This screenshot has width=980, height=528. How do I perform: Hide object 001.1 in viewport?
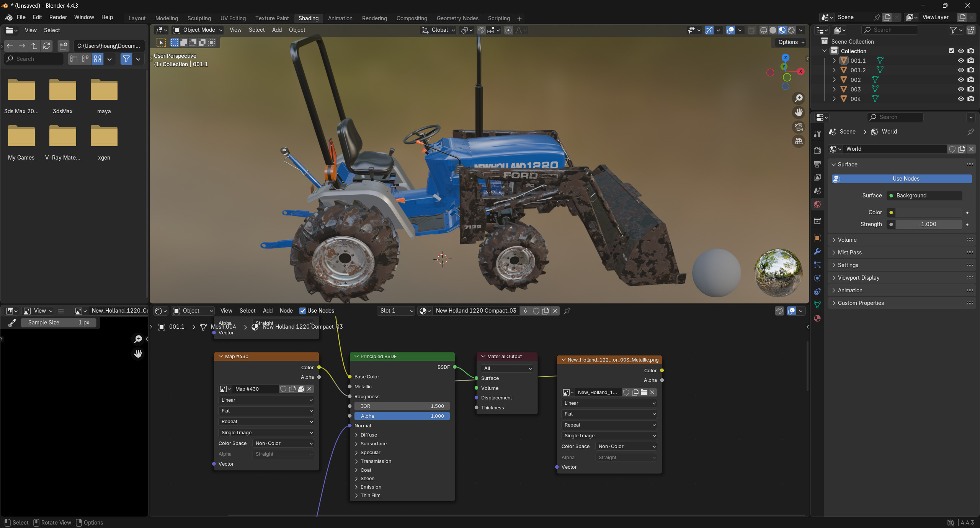[x=961, y=60]
